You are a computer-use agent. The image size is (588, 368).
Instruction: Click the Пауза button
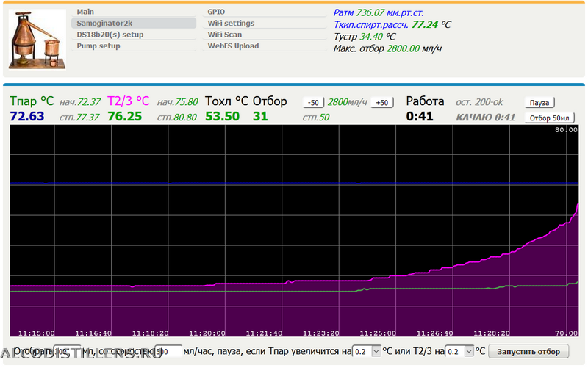(539, 102)
